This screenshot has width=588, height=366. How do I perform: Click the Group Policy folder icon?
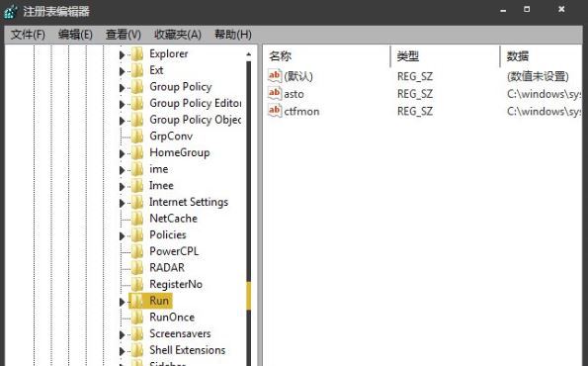pyautogui.click(x=137, y=87)
